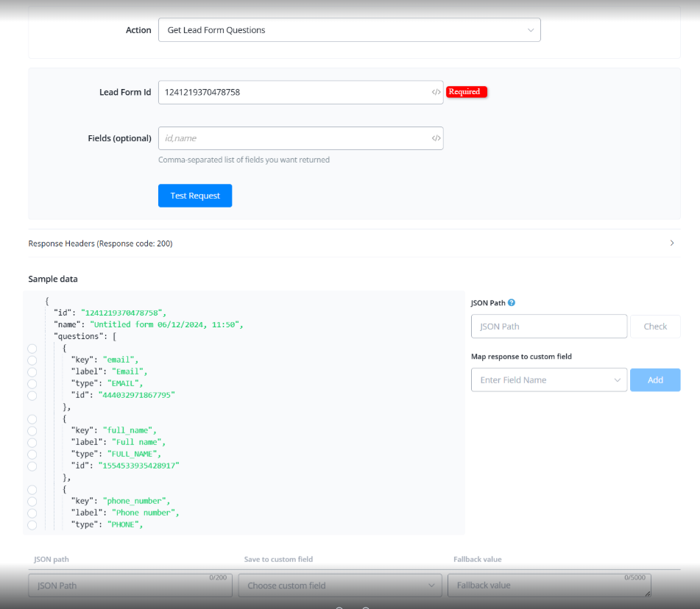The height and width of the screenshot is (609, 700).
Task: Click the Add button for custom field mapping
Action: click(655, 380)
